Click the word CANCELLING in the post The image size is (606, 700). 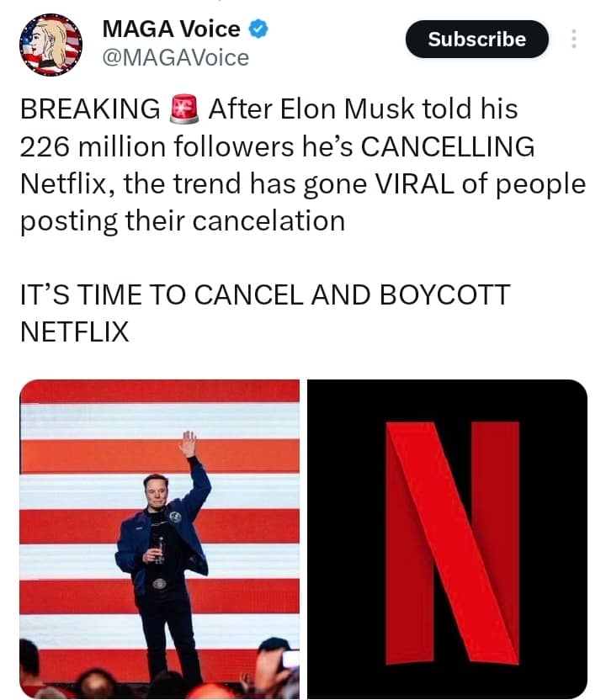(446, 147)
